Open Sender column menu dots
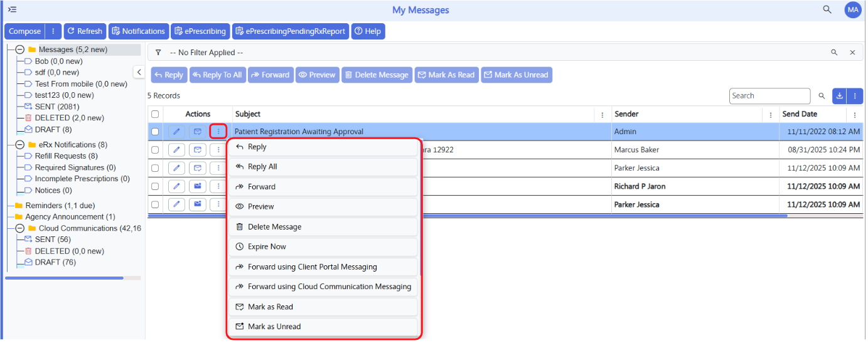Screen dimensions: 868x343 point(771,115)
